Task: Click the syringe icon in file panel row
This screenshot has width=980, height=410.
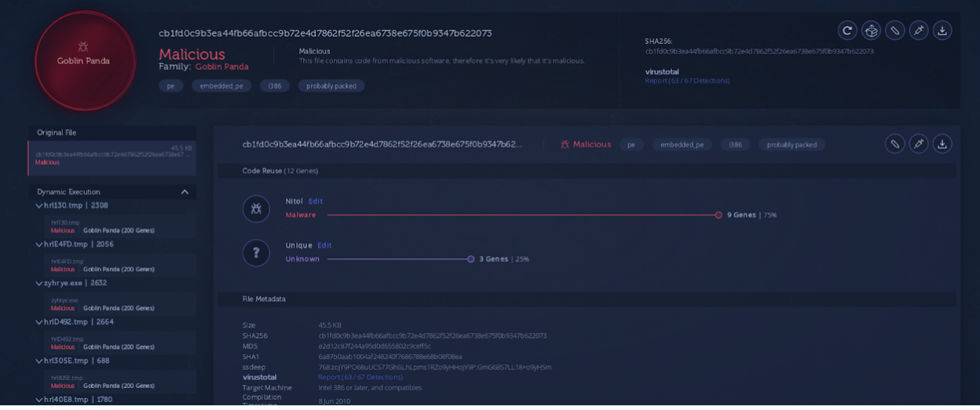Action: [918, 144]
